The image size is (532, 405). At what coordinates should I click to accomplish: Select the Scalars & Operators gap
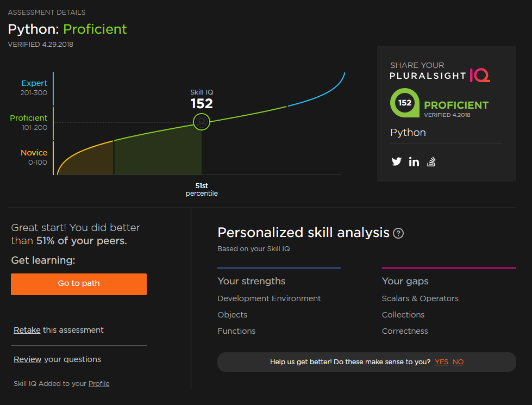point(420,298)
